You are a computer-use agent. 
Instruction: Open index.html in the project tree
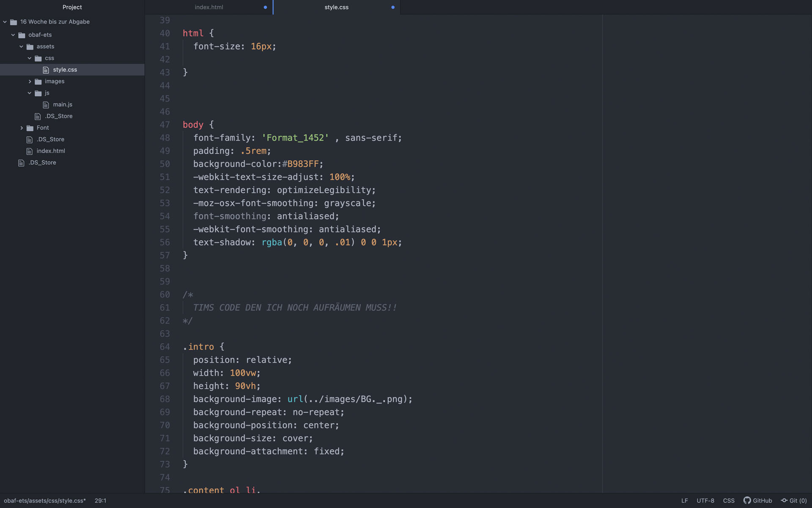tap(51, 151)
